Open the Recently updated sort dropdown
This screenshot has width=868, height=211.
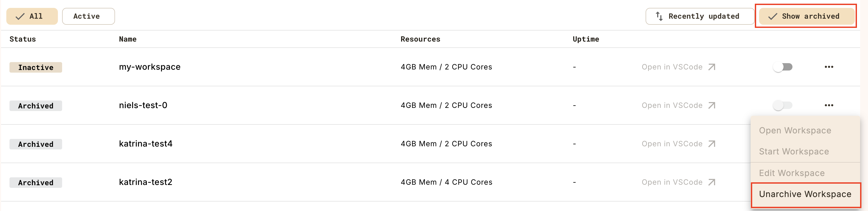pos(700,16)
